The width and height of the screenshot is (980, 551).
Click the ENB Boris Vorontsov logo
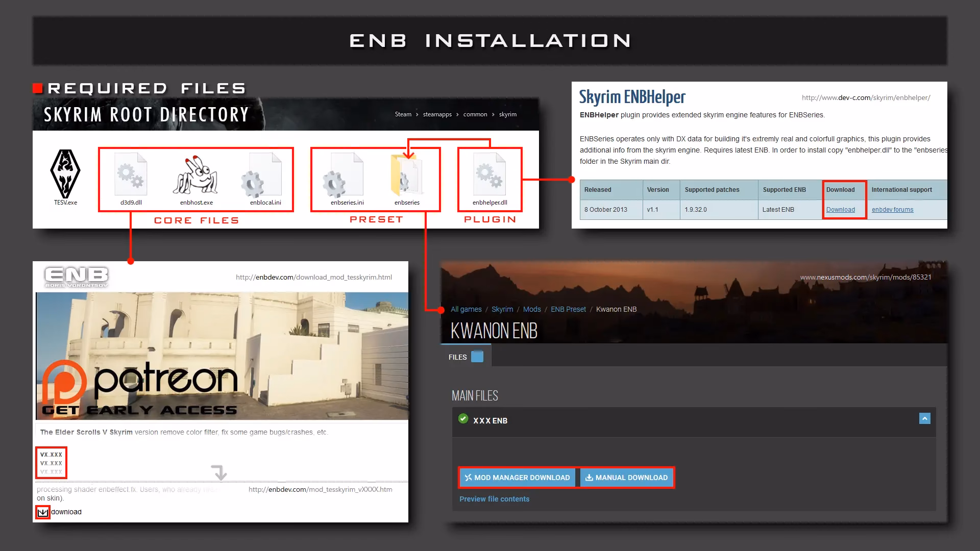tap(77, 277)
